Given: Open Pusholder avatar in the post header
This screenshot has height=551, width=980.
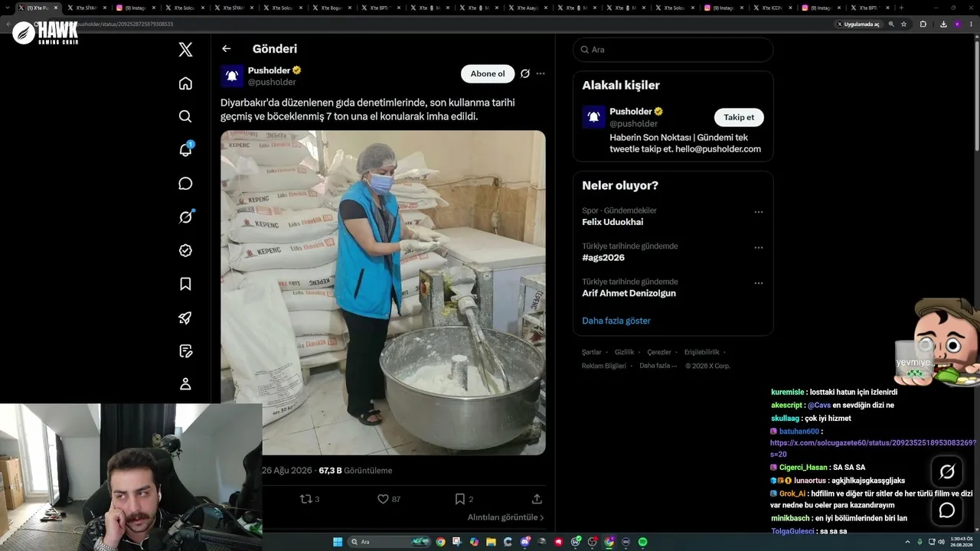Looking at the screenshot, I should click(232, 76).
